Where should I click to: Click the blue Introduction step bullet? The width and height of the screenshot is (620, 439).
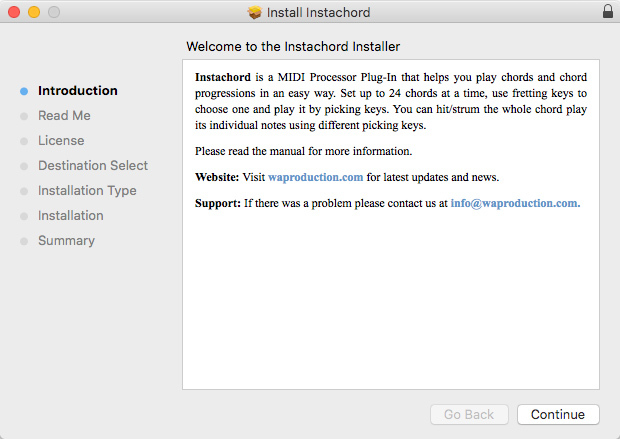coord(24,91)
